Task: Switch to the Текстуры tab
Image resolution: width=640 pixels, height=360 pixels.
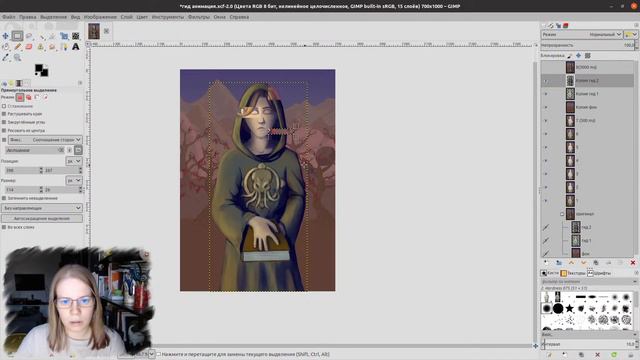Action: (x=573, y=273)
